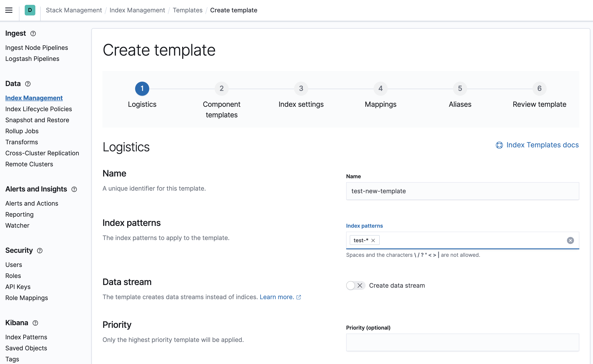The height and width of the screenshot is (364, 593).
Task: Click the Data section help icon
Action: [28, 84]
